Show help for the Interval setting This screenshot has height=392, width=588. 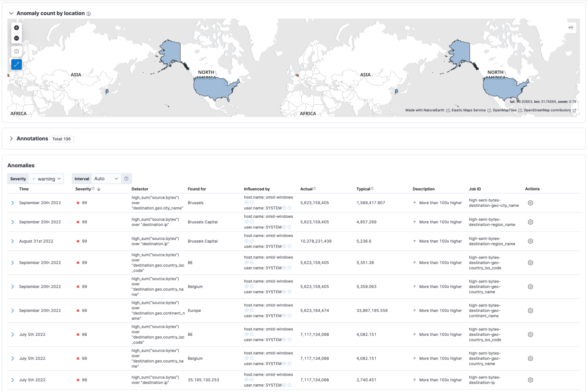[x=126, y=179]
